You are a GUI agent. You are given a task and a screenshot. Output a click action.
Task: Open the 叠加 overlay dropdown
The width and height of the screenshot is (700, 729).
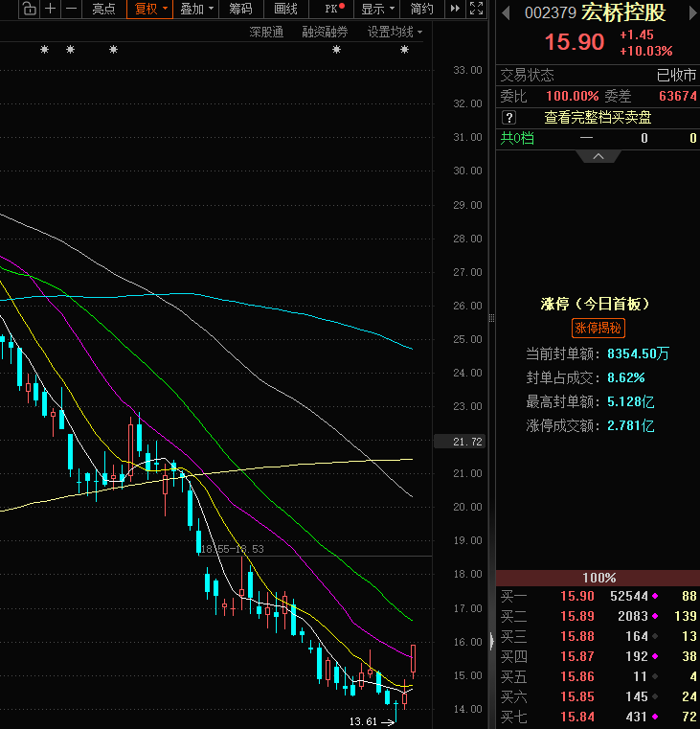[x=196, y=9]
